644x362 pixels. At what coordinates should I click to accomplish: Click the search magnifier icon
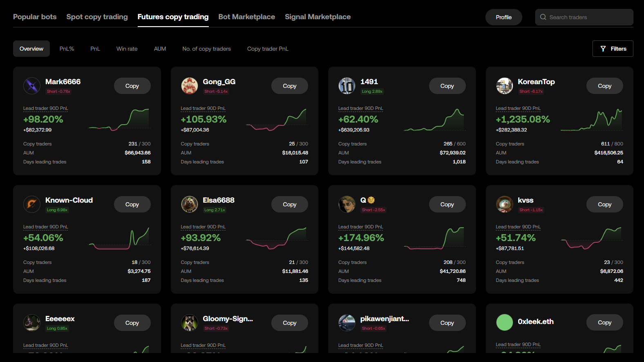click(x=543, y=17)
